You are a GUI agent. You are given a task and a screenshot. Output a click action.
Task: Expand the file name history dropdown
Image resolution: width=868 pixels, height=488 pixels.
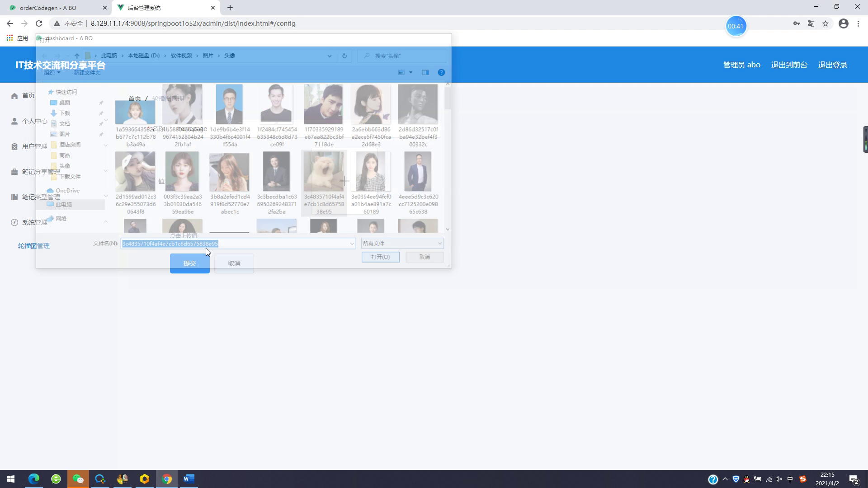(x=352, y=244)
